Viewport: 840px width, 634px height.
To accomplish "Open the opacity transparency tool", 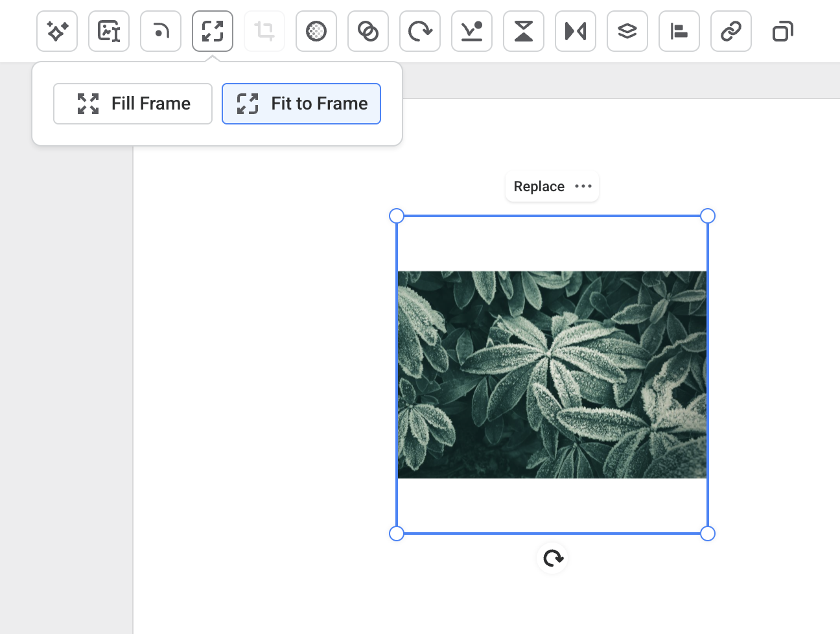I will click(x=316, y=31).
